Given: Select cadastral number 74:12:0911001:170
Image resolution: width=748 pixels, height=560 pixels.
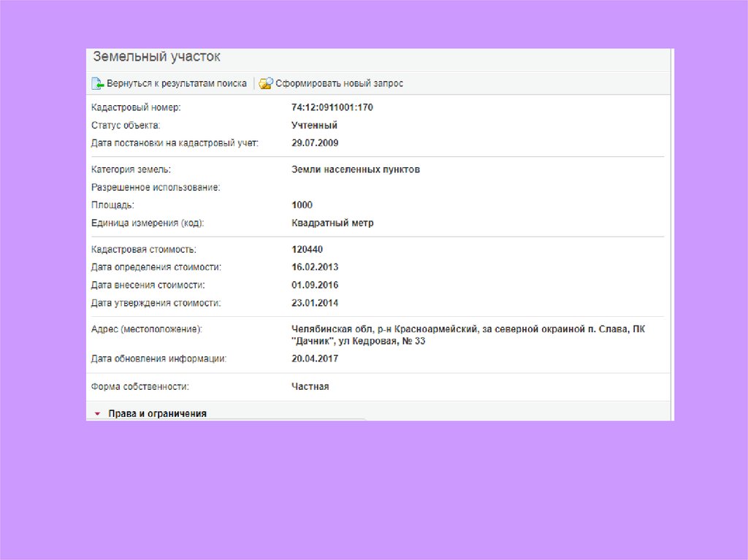Looking at the screenshot, I should click(332, 107).
